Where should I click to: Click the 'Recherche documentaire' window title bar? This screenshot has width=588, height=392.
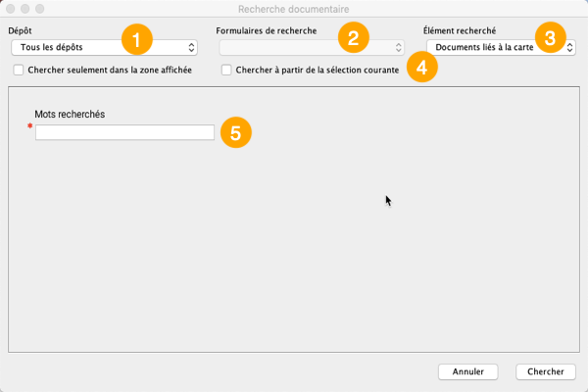[x=294, y=8]
